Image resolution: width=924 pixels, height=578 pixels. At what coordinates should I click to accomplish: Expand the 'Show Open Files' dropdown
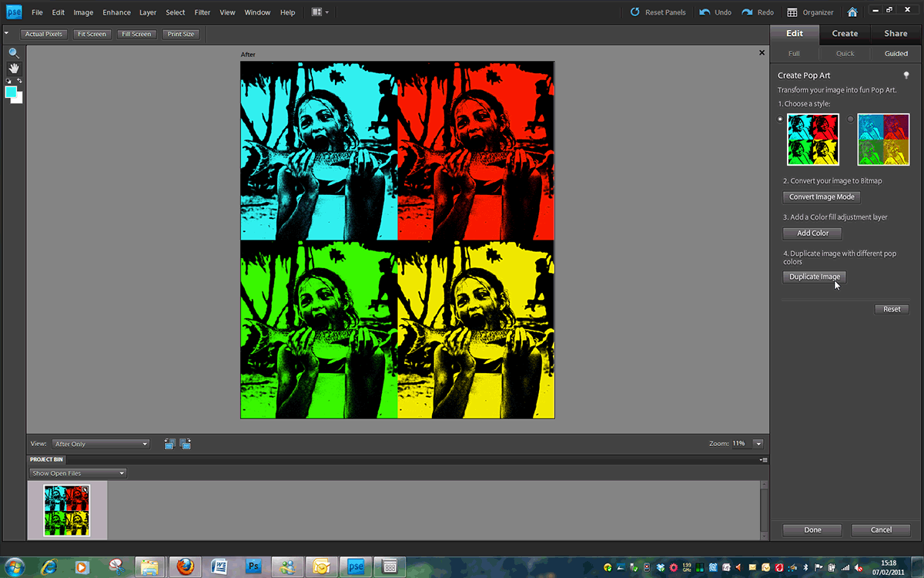(x=78, y=473)
